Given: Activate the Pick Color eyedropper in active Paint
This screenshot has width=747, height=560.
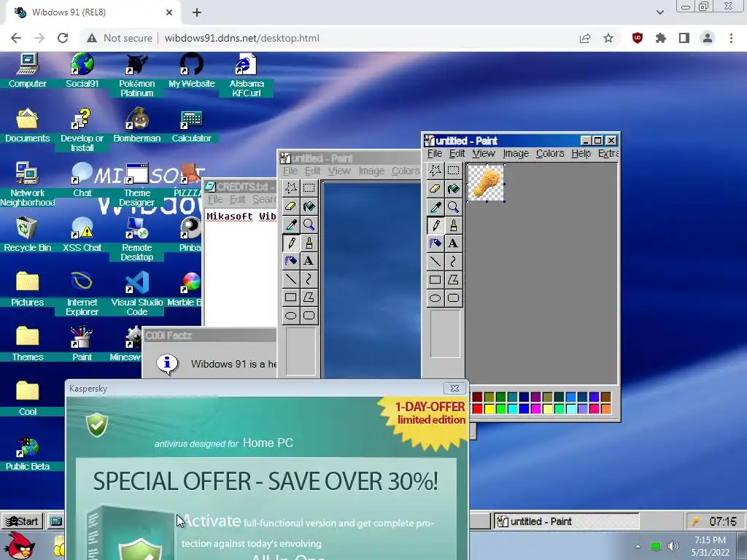Looking at the screenshot, I should pos(435,206).
